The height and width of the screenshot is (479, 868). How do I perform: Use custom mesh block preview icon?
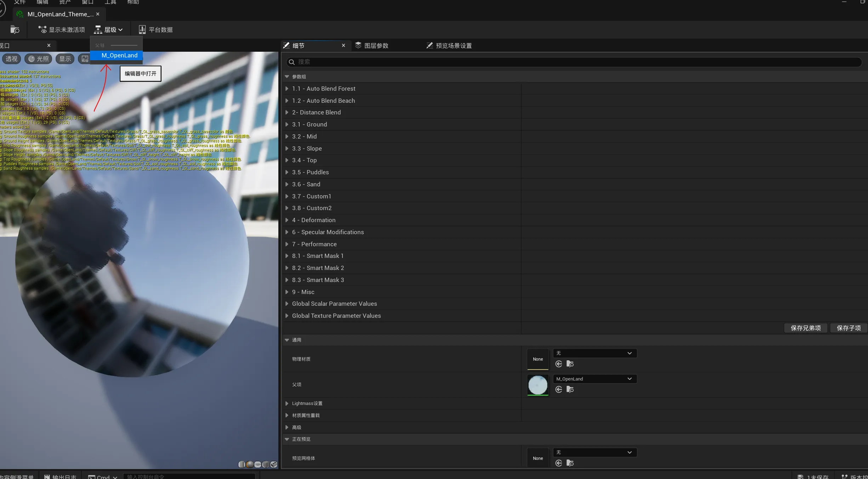[274, 464]
